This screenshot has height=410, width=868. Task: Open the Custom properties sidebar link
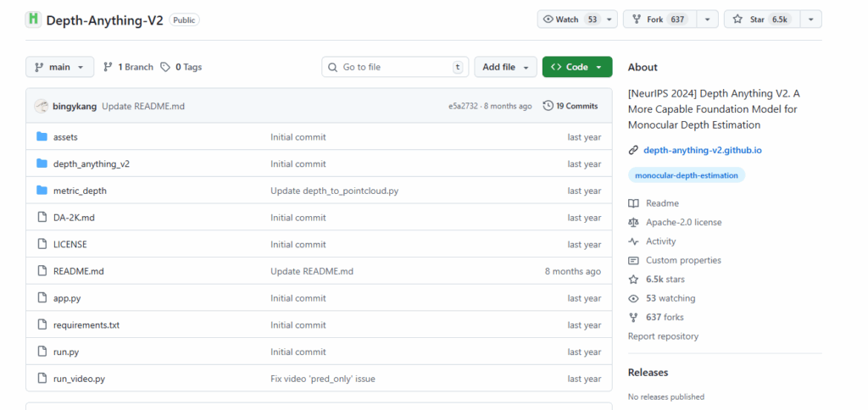[684, 260]
